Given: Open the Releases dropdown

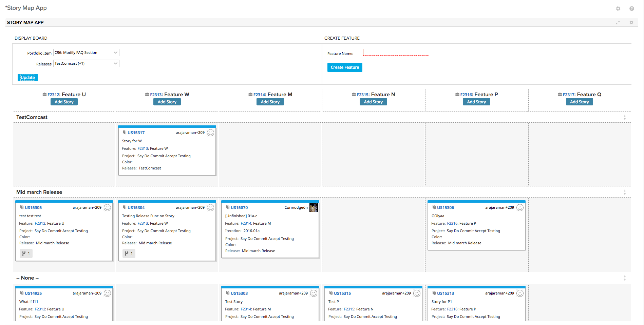Looking at the screenshot, I should (86, 63).
